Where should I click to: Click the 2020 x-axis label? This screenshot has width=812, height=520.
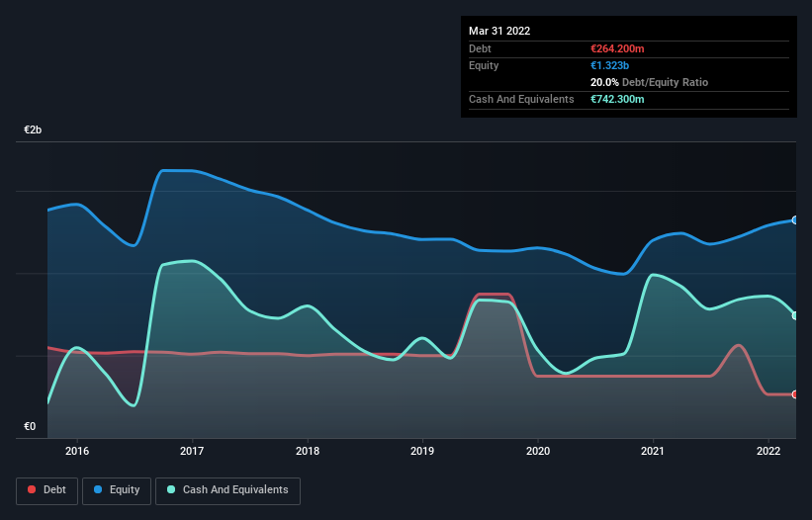pos(538,451)
